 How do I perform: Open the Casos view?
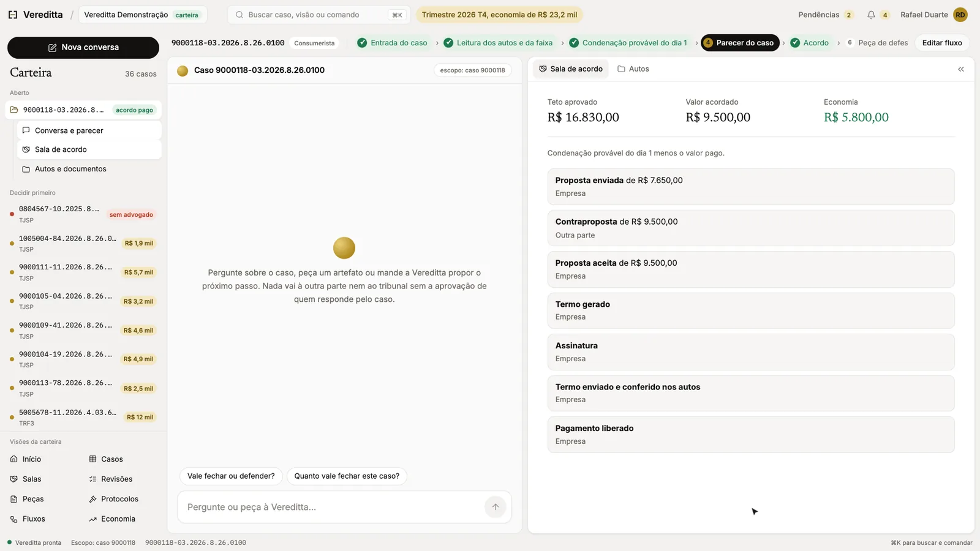106,459
